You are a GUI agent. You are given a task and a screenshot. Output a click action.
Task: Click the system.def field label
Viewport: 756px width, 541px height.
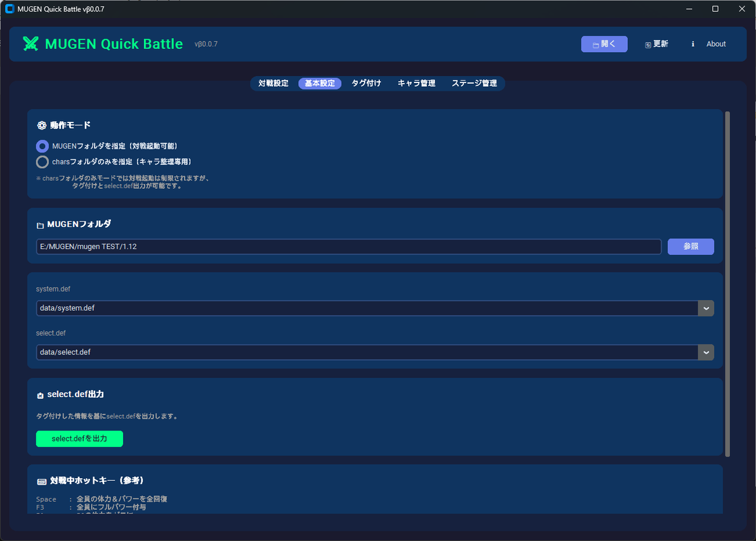click(x=53, y=289)
